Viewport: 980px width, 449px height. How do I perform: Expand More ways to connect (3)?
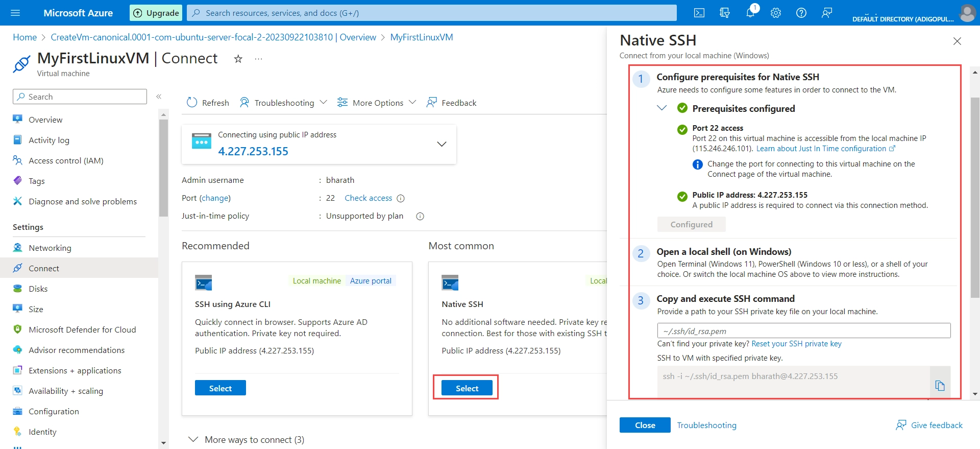click(x=246, y=440)
